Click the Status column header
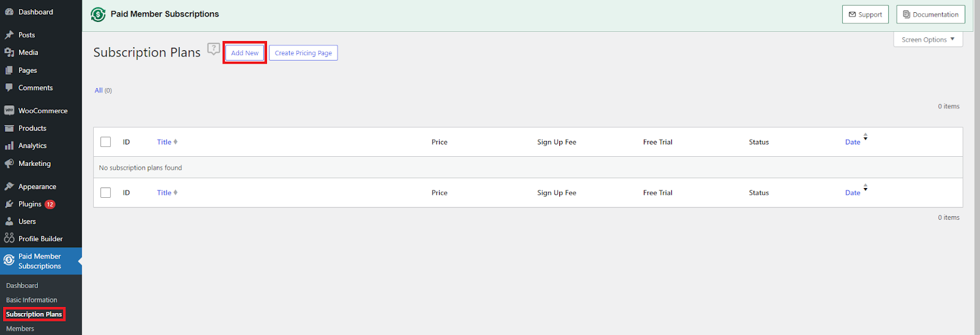 click(759, 142)
